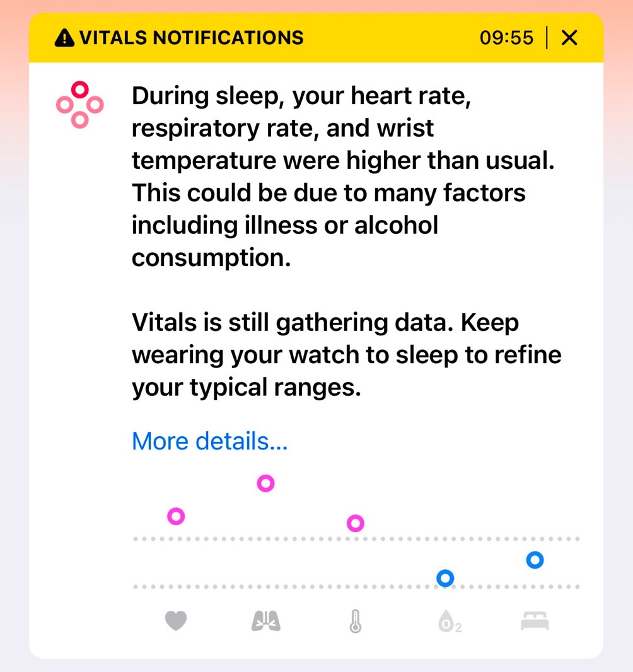The height and width of the screenshot is (672, 633).
Task: Close the vitals notification with X
Action: (569, 38)
